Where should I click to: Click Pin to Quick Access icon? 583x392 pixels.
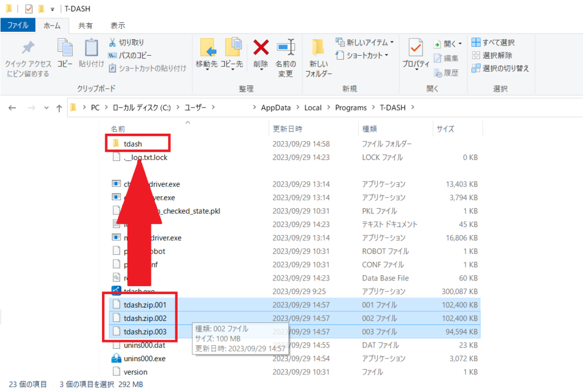pos(28,48)
